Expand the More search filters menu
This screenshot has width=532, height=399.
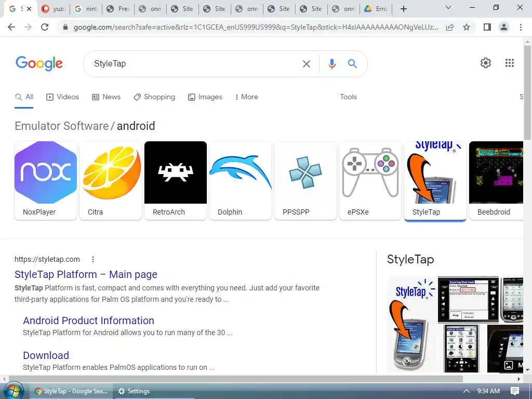pos(247,97)
